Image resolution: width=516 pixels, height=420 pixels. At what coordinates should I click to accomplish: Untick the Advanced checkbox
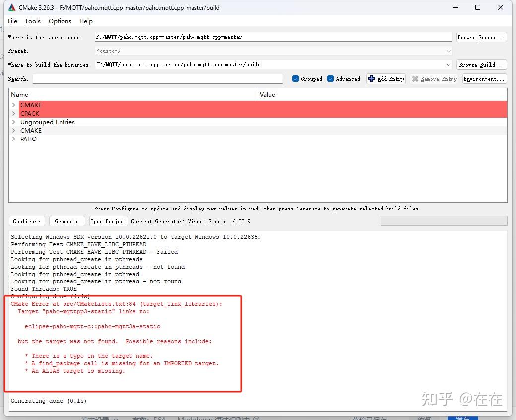331,78
